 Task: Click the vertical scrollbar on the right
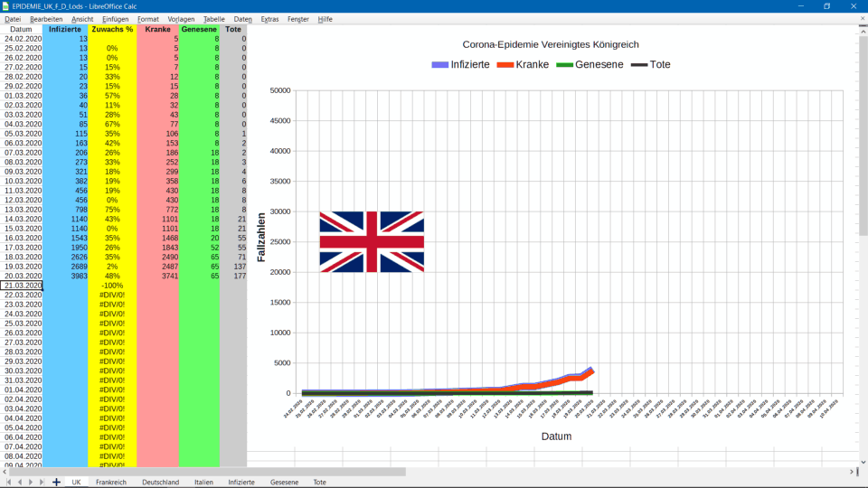click(x=863, y=136)
